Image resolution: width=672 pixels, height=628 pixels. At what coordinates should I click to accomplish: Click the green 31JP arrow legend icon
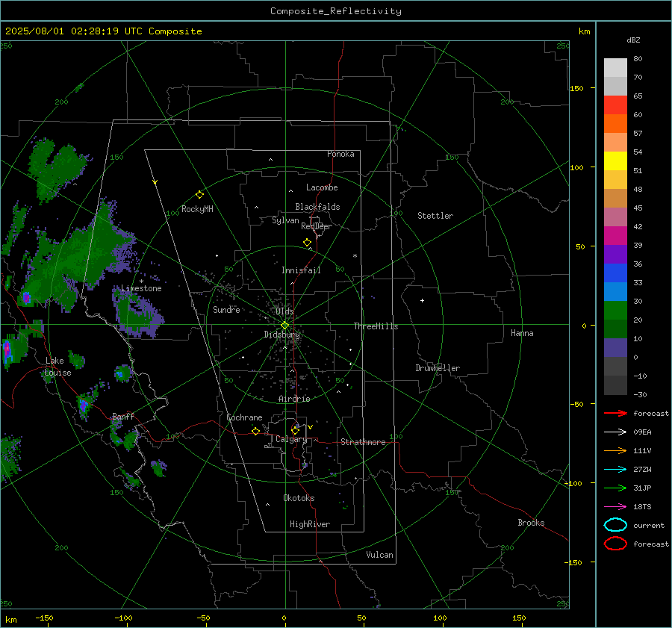pyautogui.click(x=615, y=488)
